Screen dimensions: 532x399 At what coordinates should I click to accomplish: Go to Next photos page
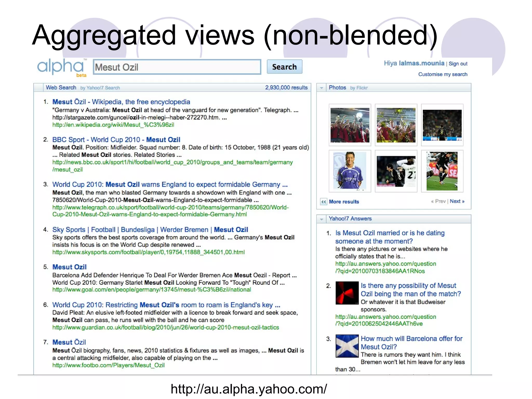coord(457,201)
